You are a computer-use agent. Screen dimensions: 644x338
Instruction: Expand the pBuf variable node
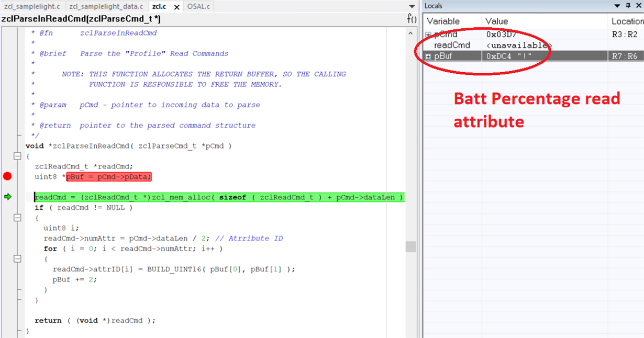click(428, 56)
